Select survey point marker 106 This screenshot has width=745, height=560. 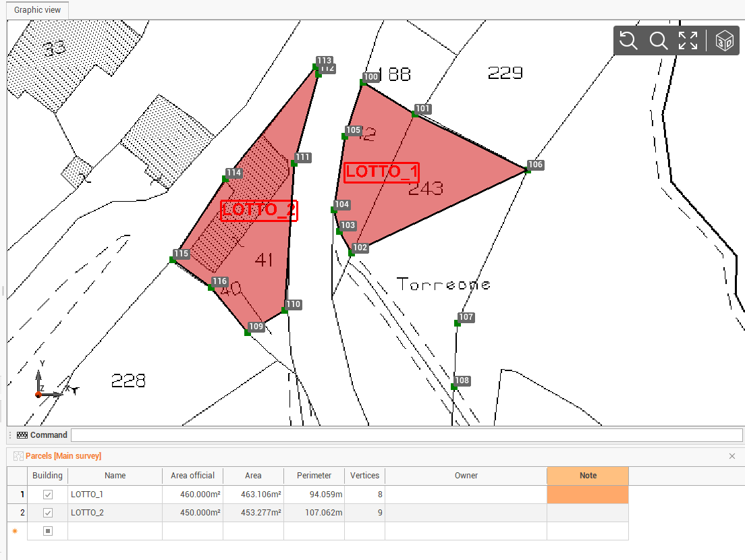(528, 171)
